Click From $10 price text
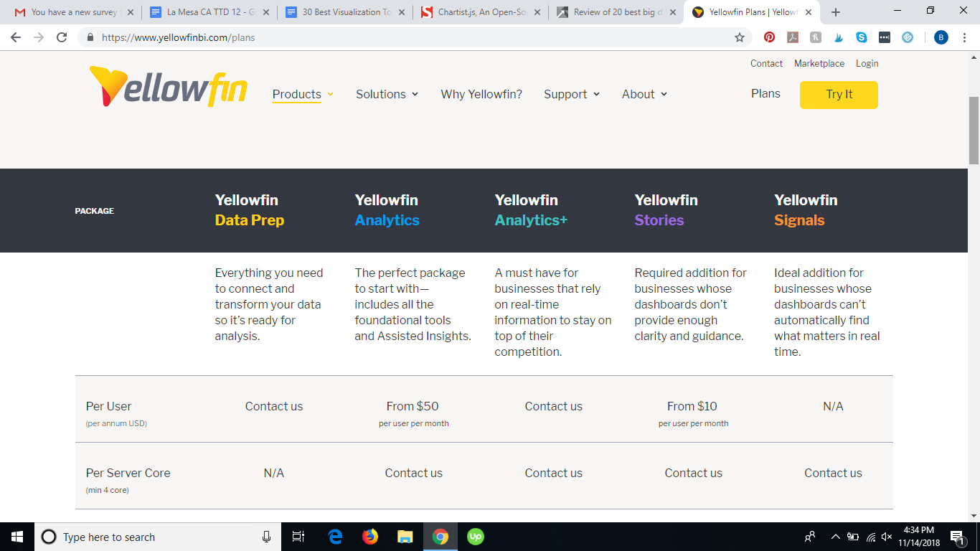This screenshot has width=980, height=551. point(692,406)
